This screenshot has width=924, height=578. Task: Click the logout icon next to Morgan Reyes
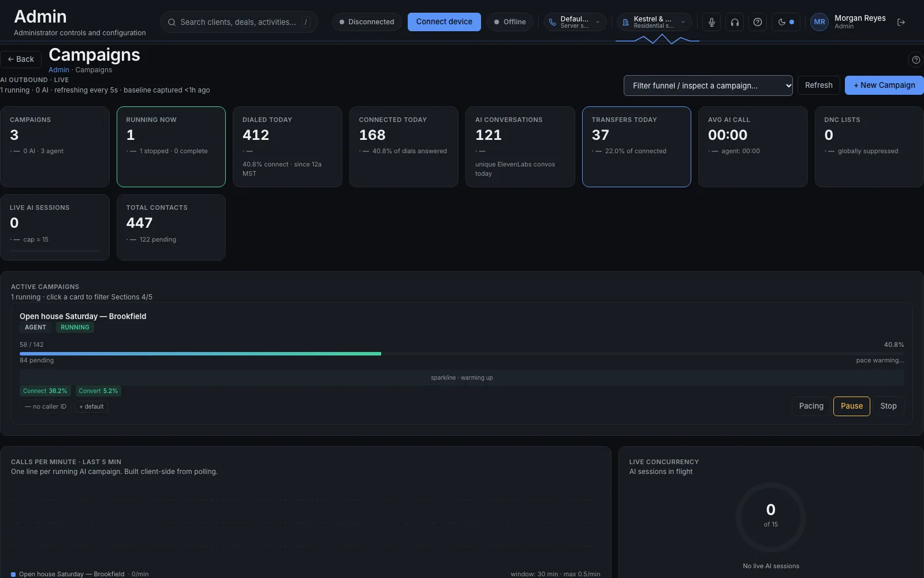coord(901,22)
